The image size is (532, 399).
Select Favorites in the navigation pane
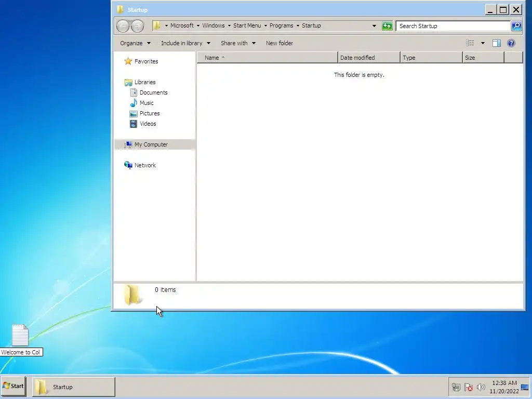tap(146, 61)
